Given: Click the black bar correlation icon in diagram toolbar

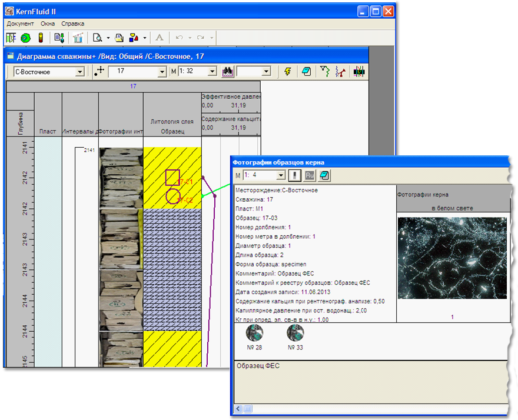Looking at the screenshot, I should click(x=358, y=71).
